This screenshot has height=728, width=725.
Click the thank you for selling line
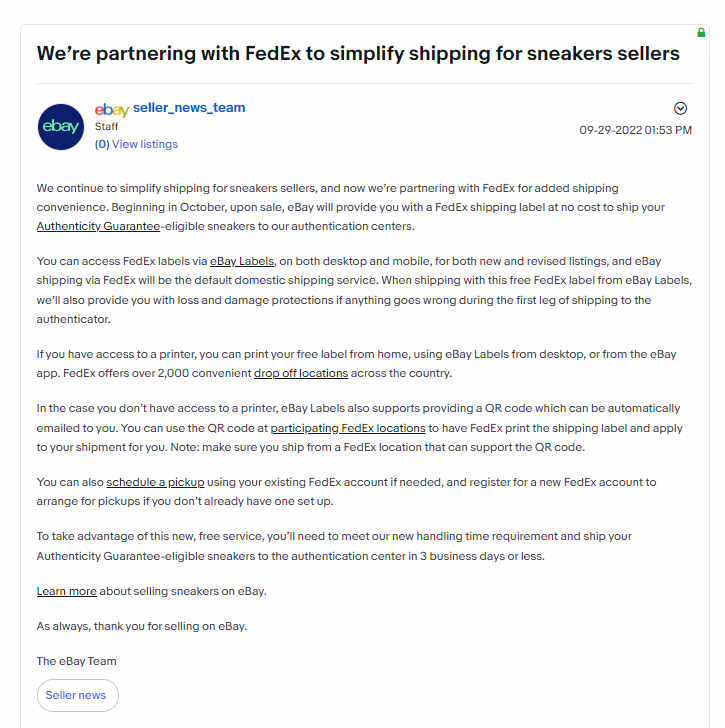142,626
